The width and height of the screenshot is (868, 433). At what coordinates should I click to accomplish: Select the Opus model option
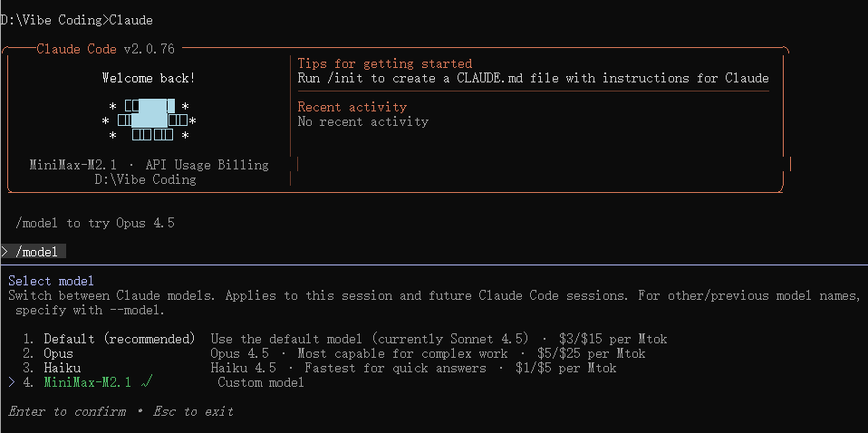(61, 353)
